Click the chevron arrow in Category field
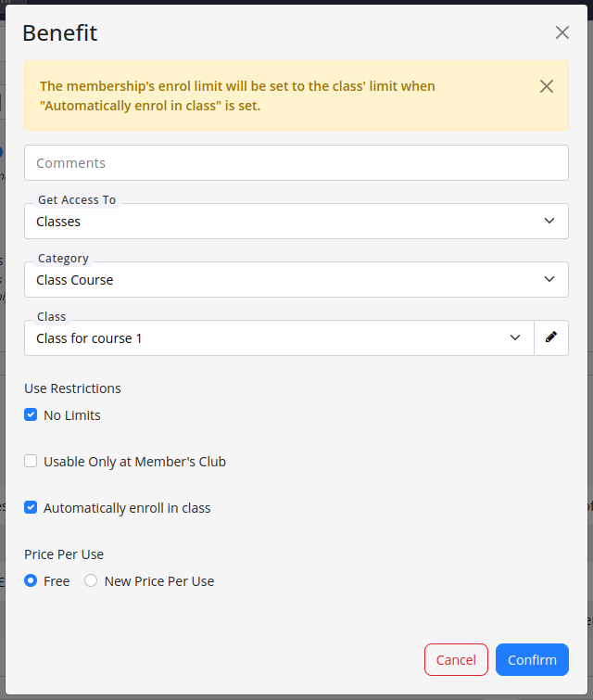The height and width of the screenshot is (700, 593). tap(549, 280)
